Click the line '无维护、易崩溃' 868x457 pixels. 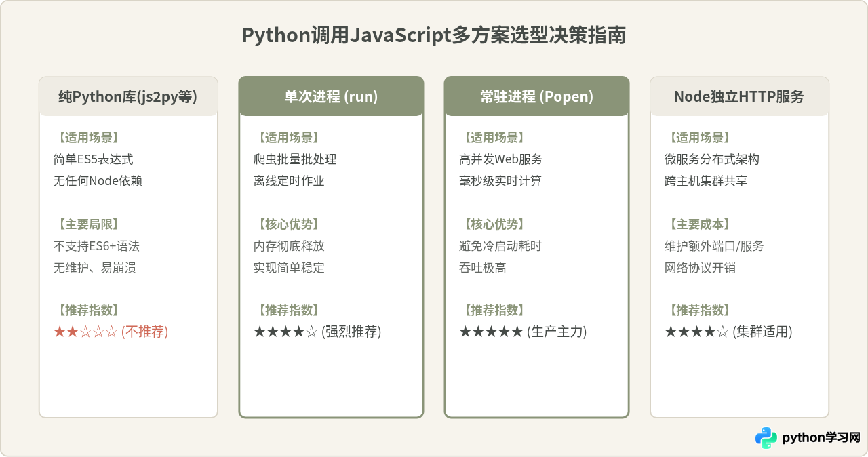(94, 268)
